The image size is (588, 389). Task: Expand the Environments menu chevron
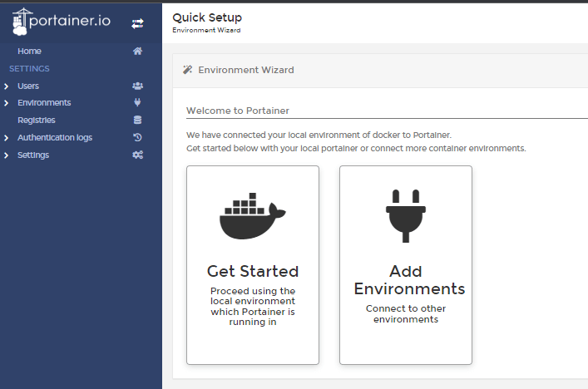click(6, 103)
